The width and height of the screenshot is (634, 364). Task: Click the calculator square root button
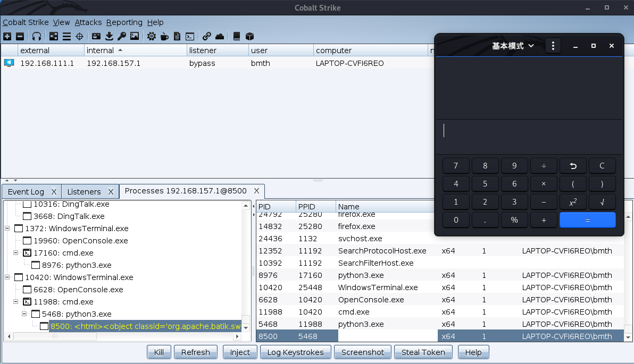(602, 202)
